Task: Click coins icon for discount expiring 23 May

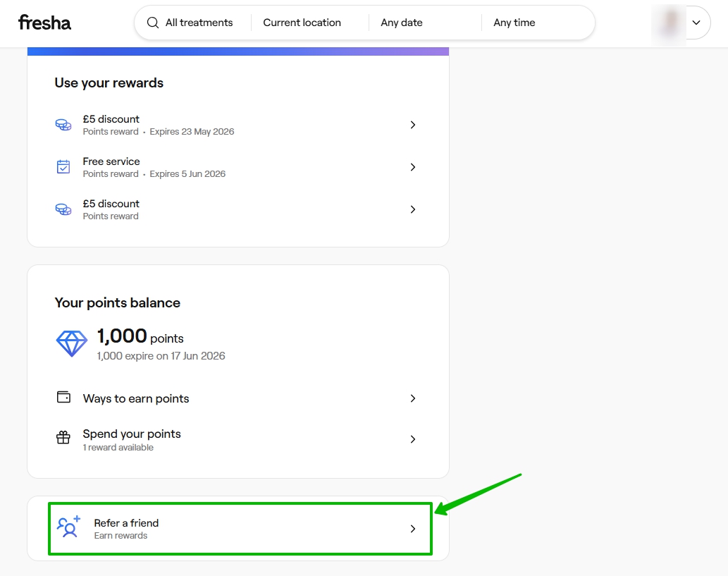Action: click(x=63, y=125)
